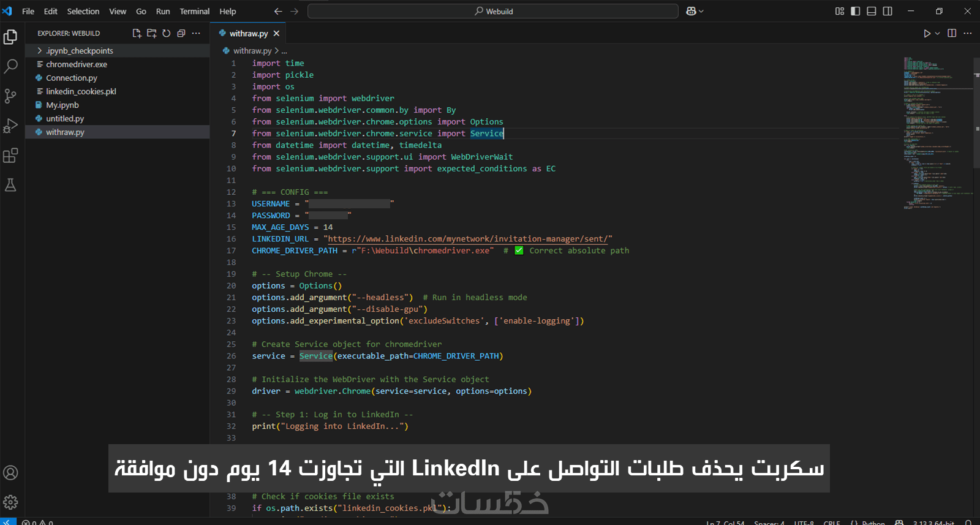The height and width of the screenshot is (525, 980).
Task: Collapse all folders in the explorer
Action: 181,33
